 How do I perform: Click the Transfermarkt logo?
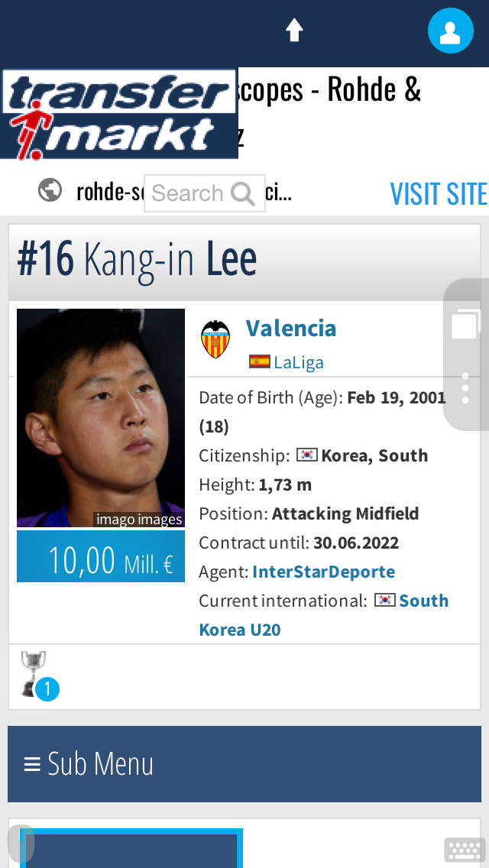coord(119,115)
